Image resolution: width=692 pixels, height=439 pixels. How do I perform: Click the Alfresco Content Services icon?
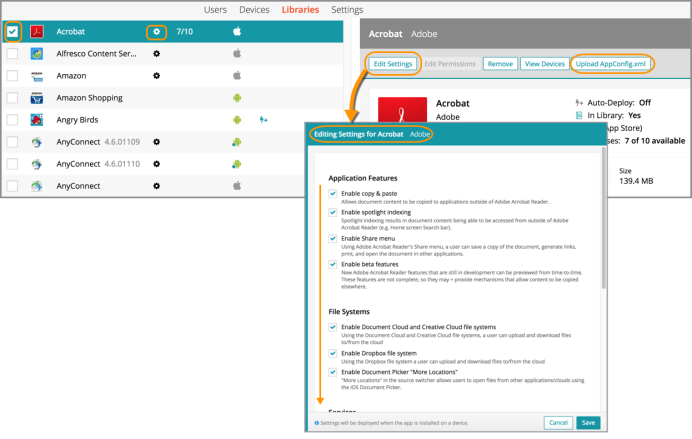click(x=37, y=54)
